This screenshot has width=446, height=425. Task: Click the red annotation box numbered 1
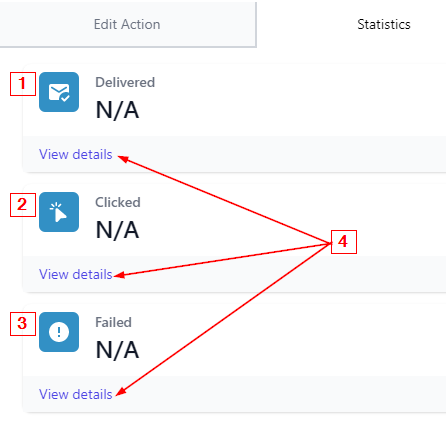(23, 84)
